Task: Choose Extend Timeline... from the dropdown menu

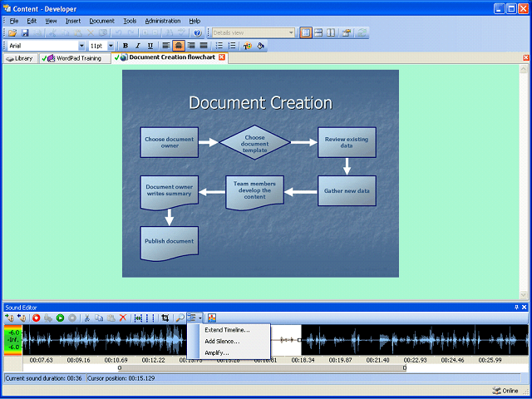Action: [226, 330]
